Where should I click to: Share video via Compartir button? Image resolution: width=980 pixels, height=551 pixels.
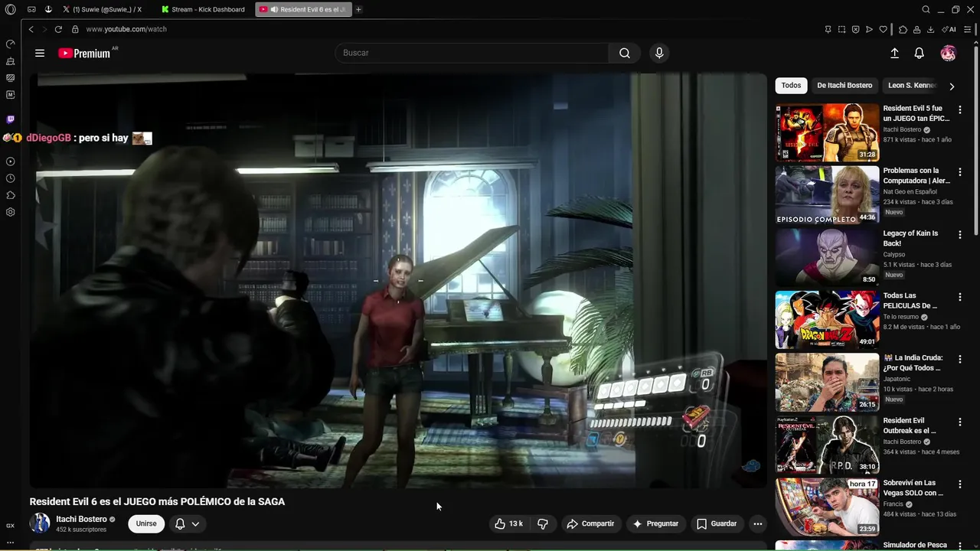point(590,523)
